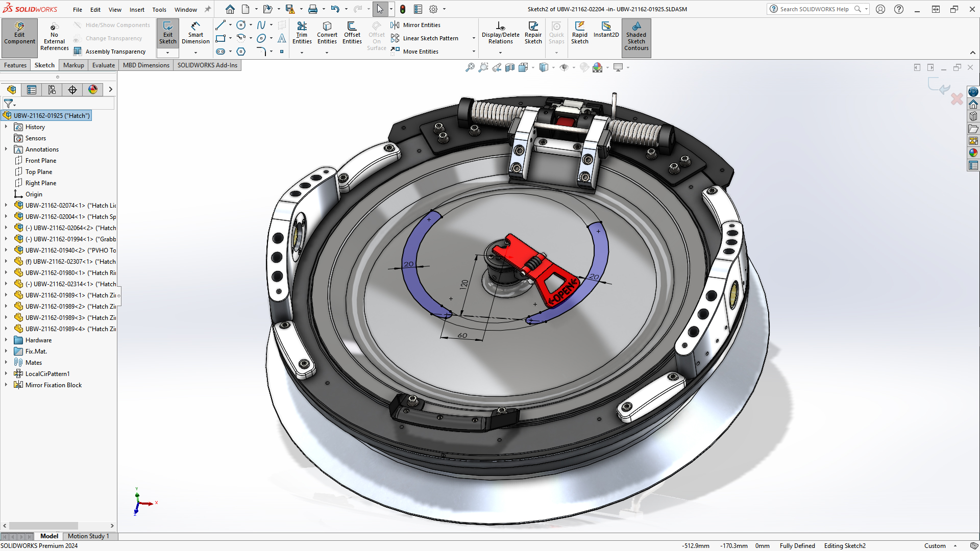980x551 pixels.
Task: Open Display/Delete Relations
Action: click(500, 34)
